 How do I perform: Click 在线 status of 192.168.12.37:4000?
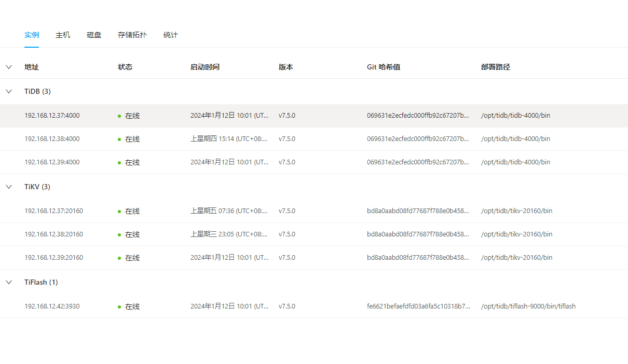click(x=129, y=116)
